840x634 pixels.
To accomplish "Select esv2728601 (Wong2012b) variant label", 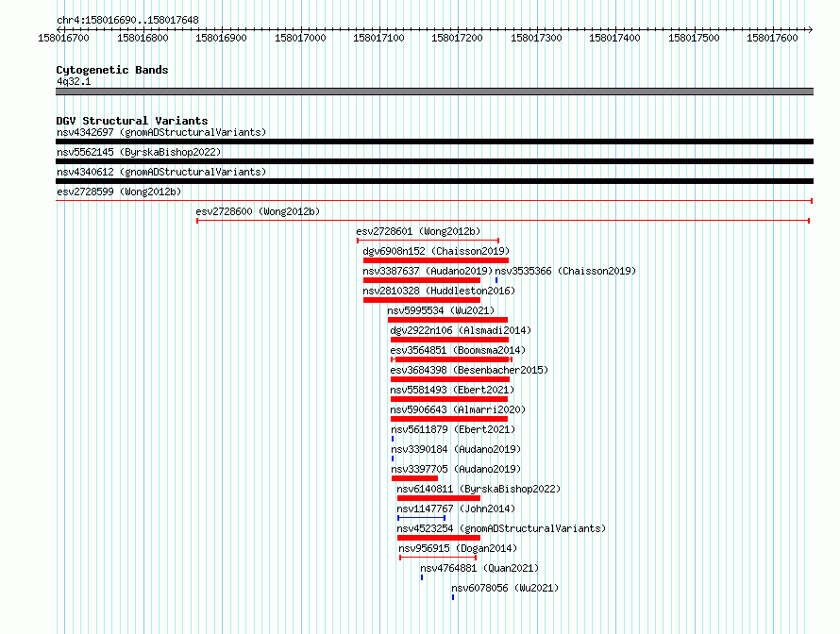I will [x=418, y=231].
